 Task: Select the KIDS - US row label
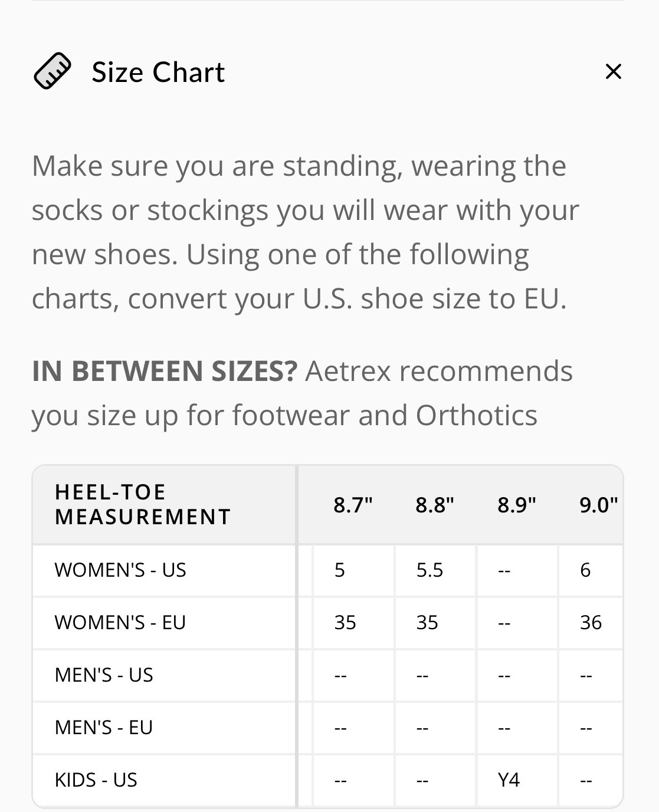(x=96, y=780)
